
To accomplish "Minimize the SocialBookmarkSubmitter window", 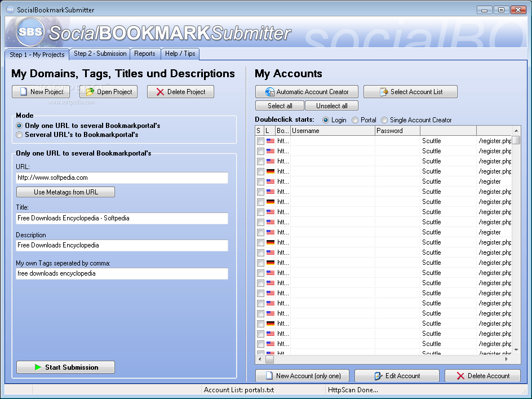I will tap(484, 10).
